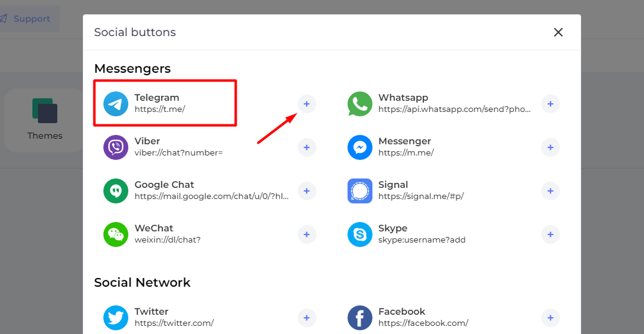
Task: Select the Whatsapp label text
Action: coord(404,98)
